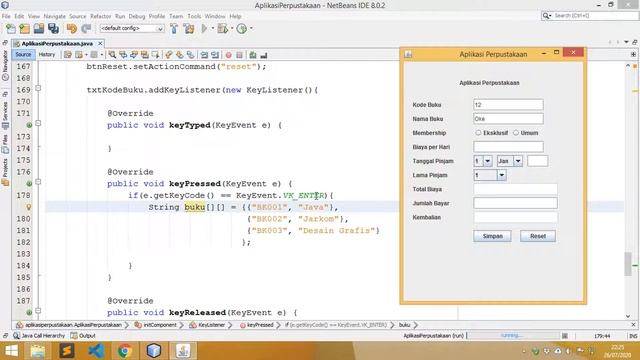The image size is (640, 360).
Task: Click the Save All toolbar icon
Action: click(53, 29)
